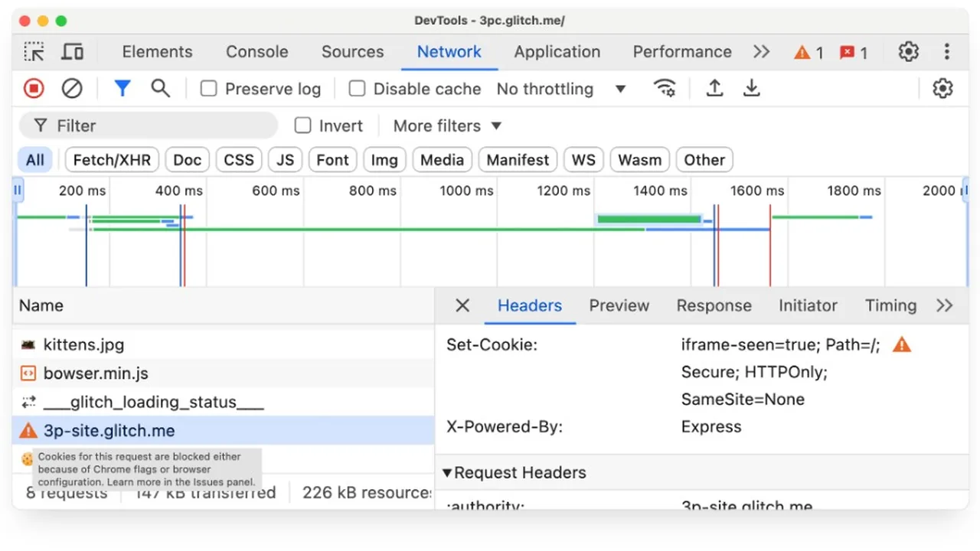Open Network panel settings gear
The image size is (980, 551).
coord(942,89)
